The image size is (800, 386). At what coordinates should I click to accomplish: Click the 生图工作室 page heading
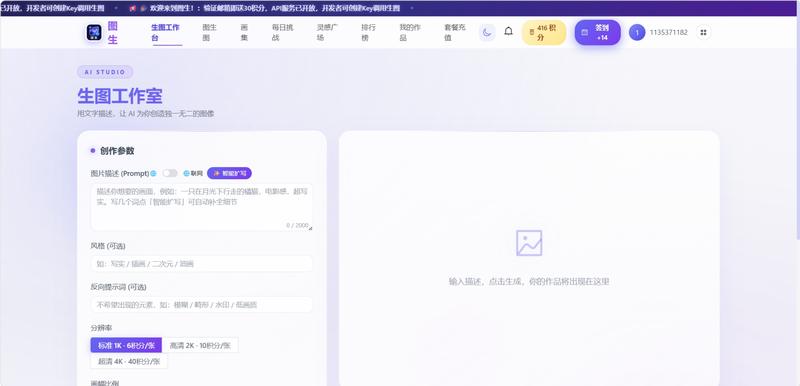[120, 96]
